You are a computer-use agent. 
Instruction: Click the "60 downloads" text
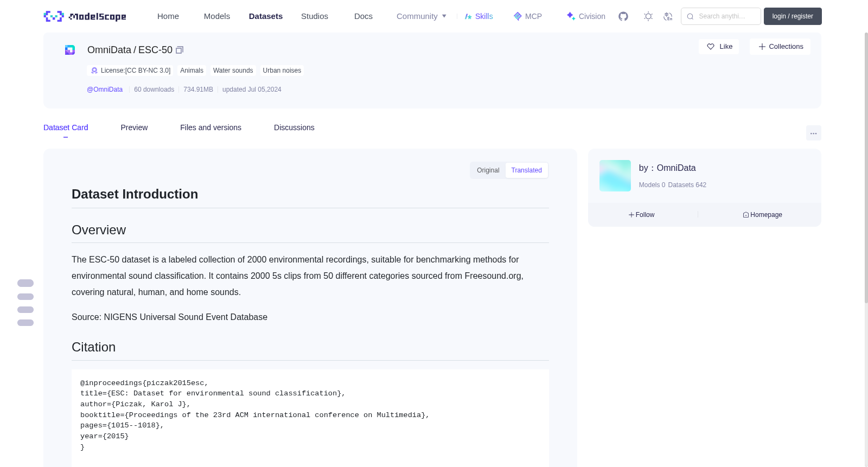(154, 89)
